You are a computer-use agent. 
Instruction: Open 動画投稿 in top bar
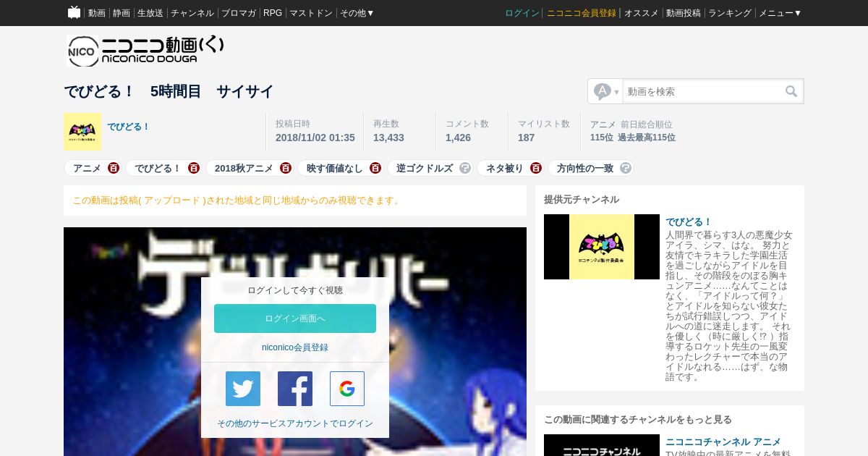684,13
